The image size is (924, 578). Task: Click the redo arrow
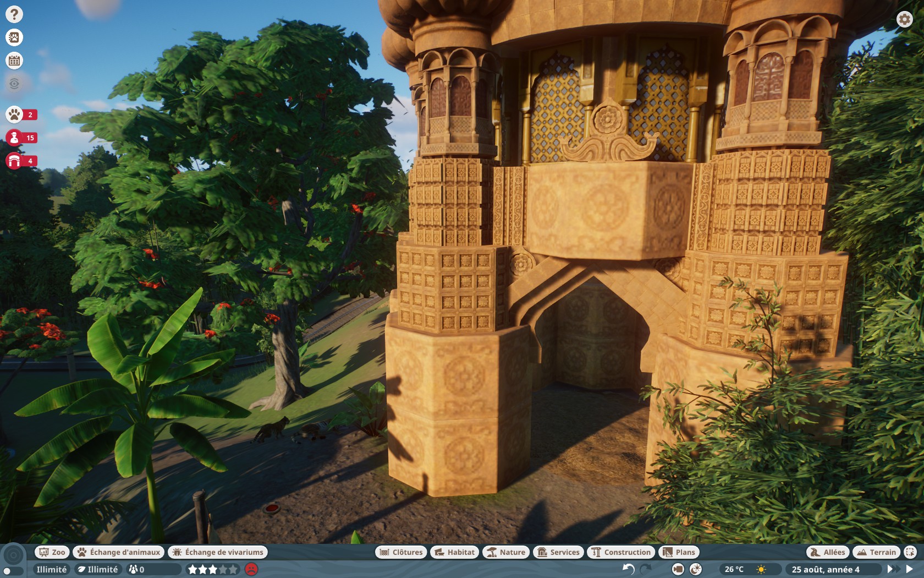(x=646, y=569)
